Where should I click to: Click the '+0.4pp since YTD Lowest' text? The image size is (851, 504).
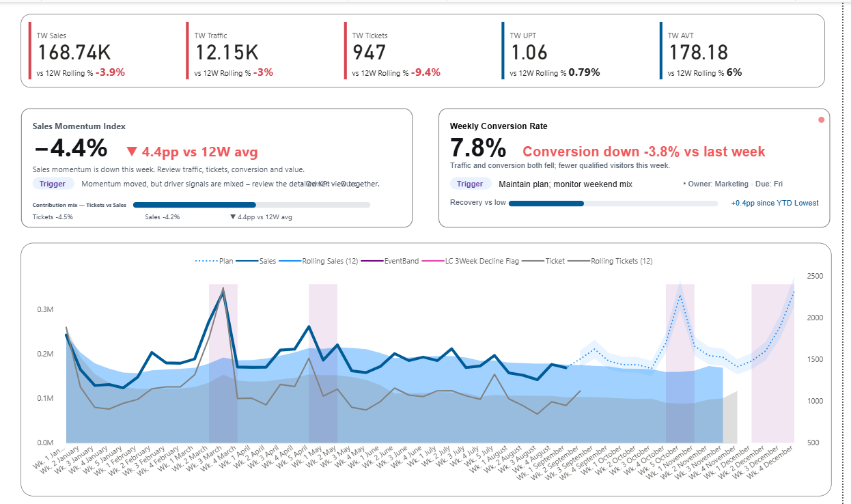(x=775, y=203)
